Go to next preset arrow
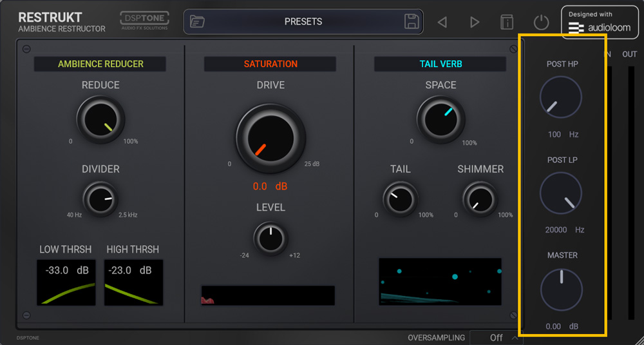Image resolution: width=644 pixels, height=345 pixels. (475, 22)
